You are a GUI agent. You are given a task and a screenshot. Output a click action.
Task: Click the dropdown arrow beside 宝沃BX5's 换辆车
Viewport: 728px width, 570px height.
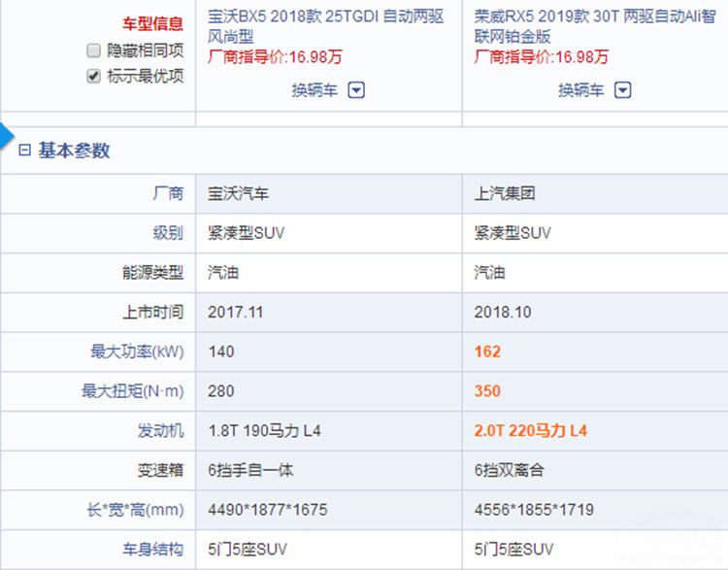356,90
